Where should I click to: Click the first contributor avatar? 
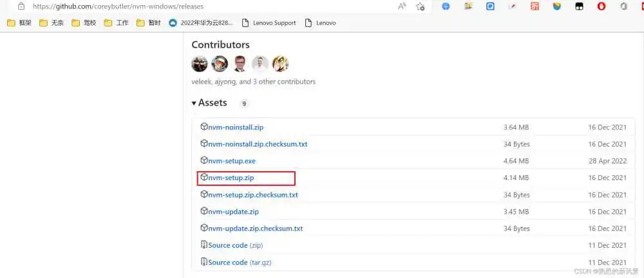[x=200, y=64]
